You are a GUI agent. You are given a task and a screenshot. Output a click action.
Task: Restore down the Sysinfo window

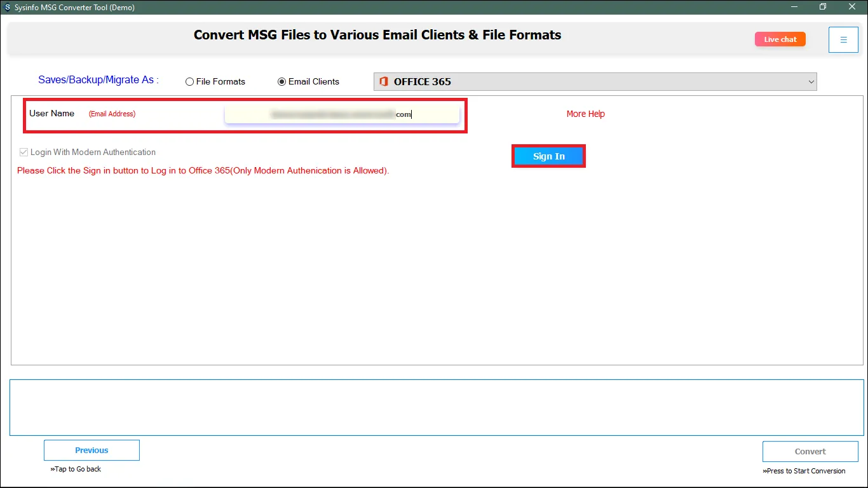coord(823,7)
